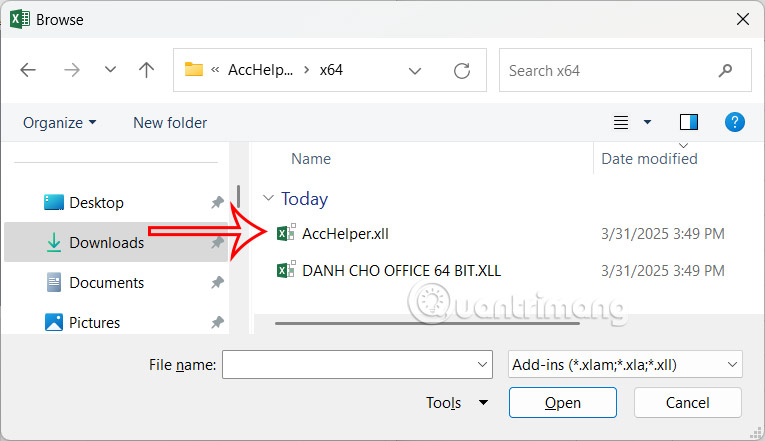Go forward using the forward arrow
Image resolution: width=765 pixels, height=441 pixels.
tap(72, 70)
